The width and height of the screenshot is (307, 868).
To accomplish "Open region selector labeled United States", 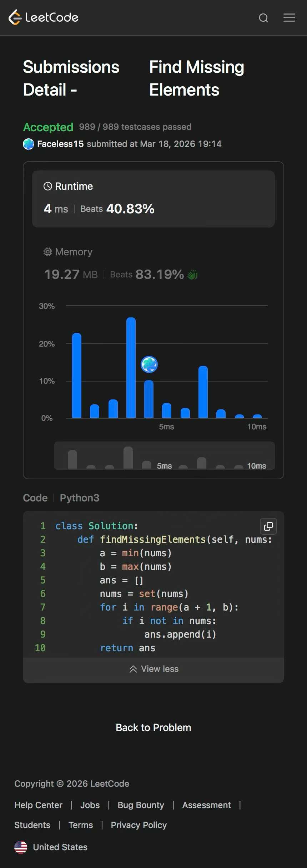I will coord(60,847).
